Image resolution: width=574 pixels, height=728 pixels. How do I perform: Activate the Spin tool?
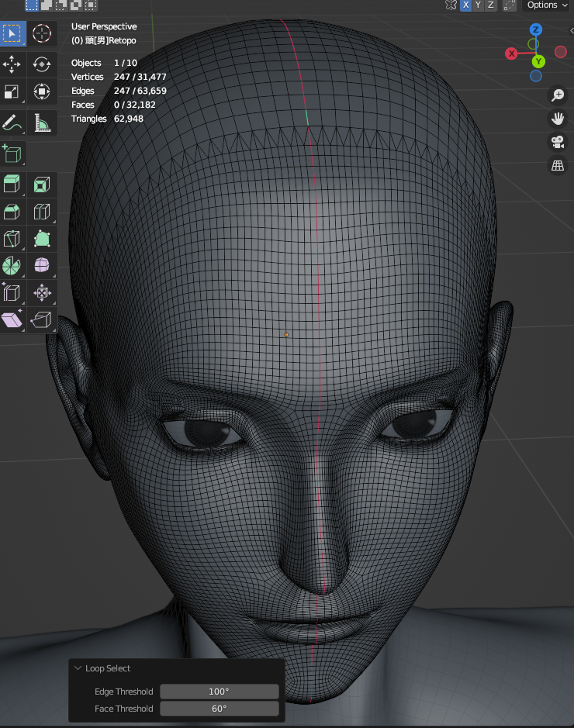[x=12, y=266]
